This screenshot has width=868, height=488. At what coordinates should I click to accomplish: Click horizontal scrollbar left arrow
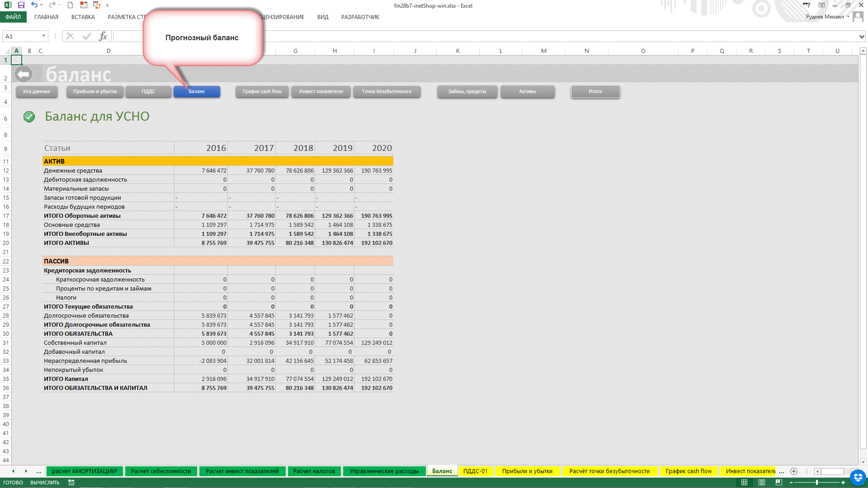pos(817,471)
